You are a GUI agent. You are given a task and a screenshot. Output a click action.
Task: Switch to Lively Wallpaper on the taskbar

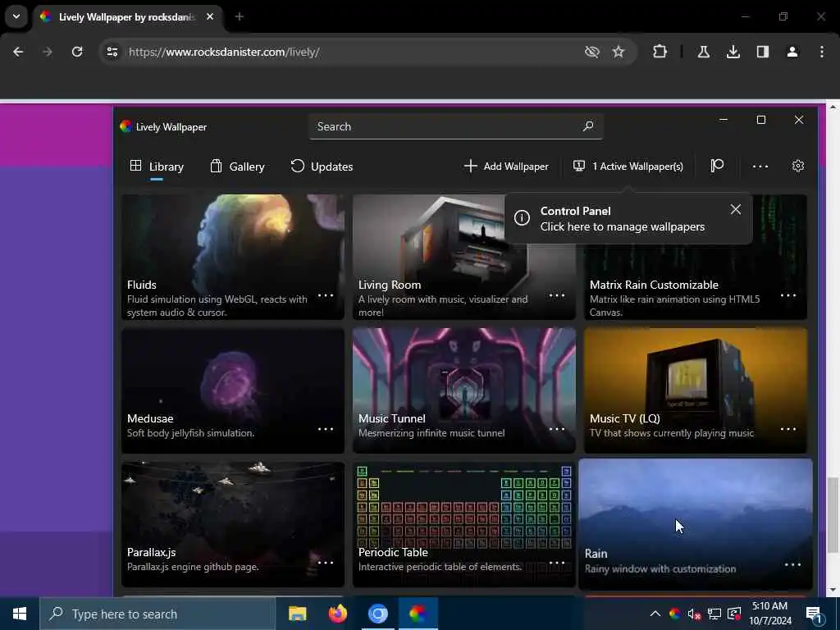(418, 614)
